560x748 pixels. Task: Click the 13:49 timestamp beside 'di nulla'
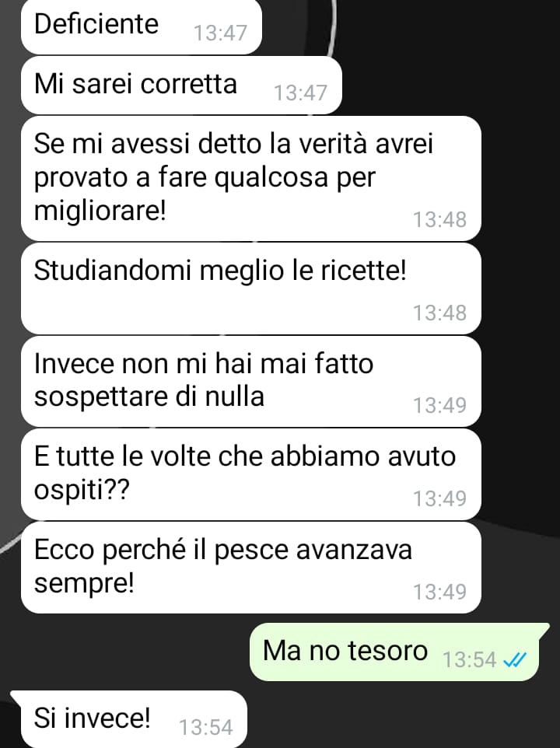[439, 405]
